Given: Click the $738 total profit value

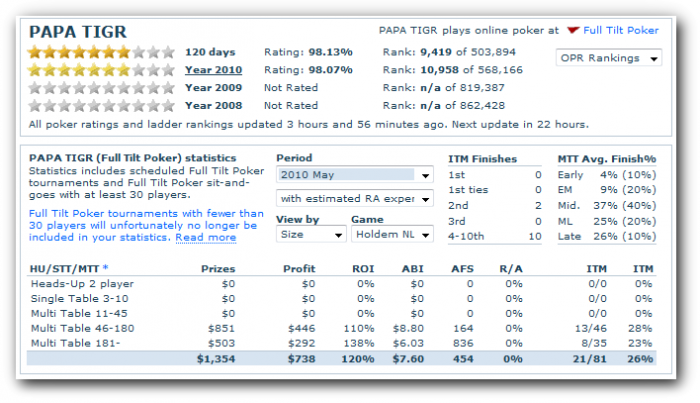Looking at the screenshot, I should coord(301,359).
